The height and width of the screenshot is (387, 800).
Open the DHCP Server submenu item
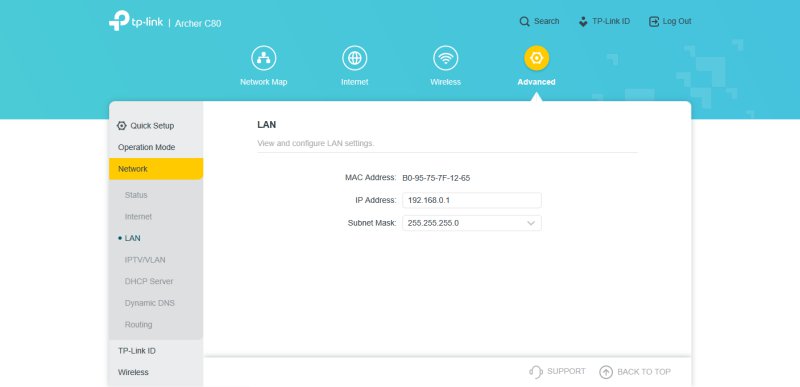(148, 281)
